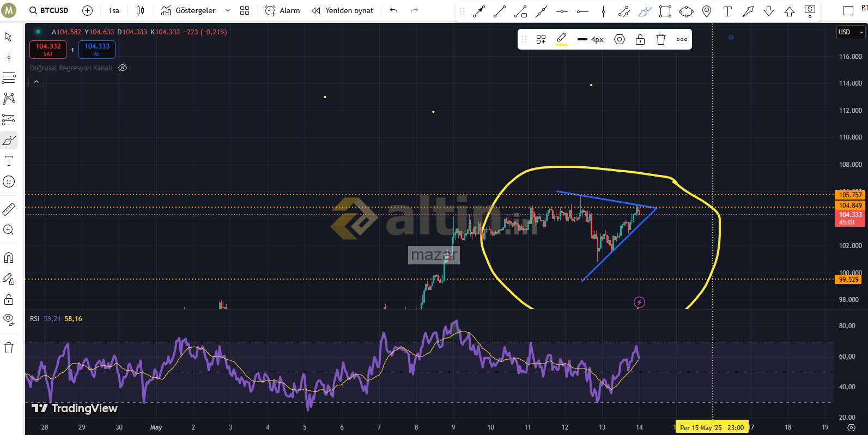Toggle magnet mode in left sidebar
Screen dimensions: 868x435
(x=9, y=258)
